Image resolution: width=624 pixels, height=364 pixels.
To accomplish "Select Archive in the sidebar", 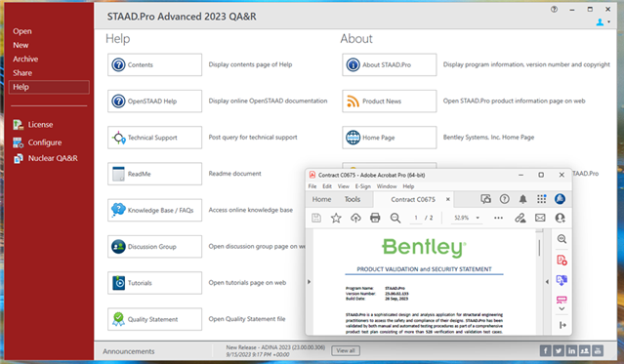I will [x=25, y=59].
